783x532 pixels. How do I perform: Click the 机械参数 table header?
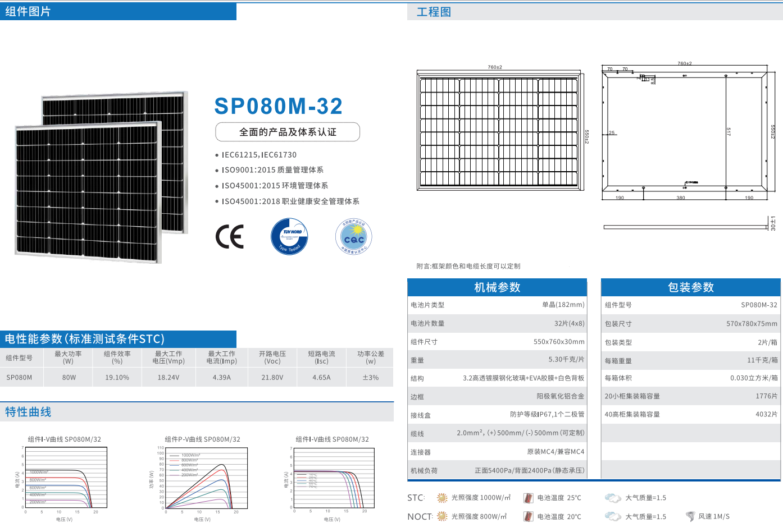tap(497, 287)
